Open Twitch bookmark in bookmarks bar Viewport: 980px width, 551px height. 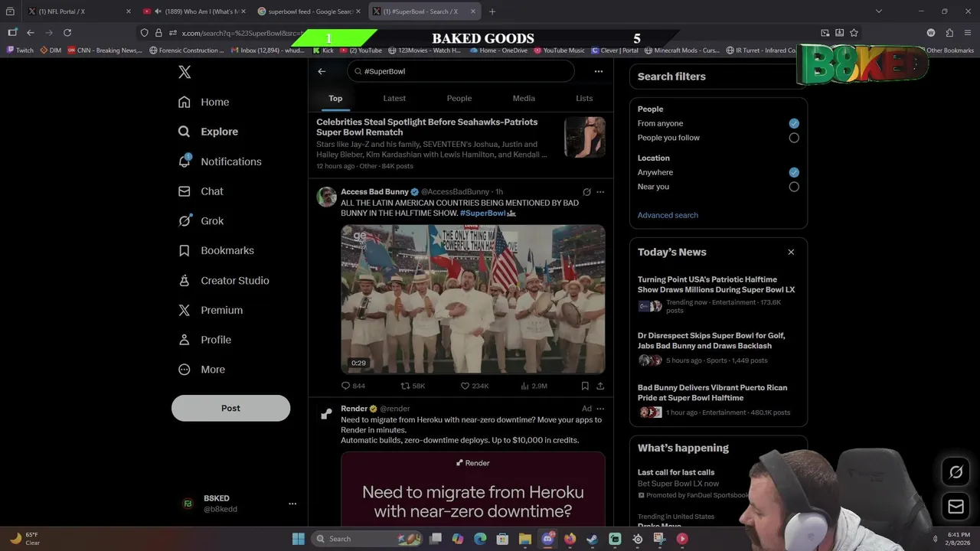point(20,51)
